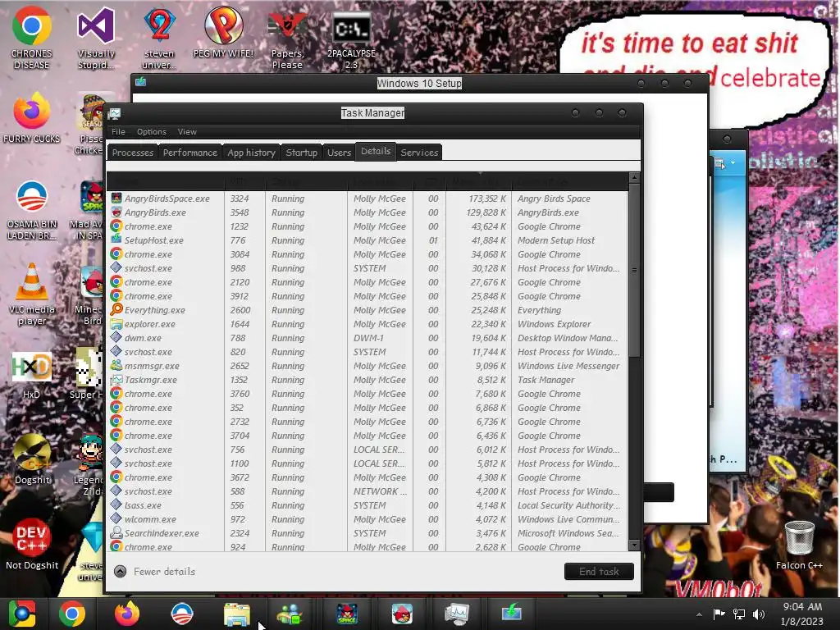Viewport: 840px width, 630px height.
Task: Select svchost.exe with PID 988
Action: (x=367, y=268)
